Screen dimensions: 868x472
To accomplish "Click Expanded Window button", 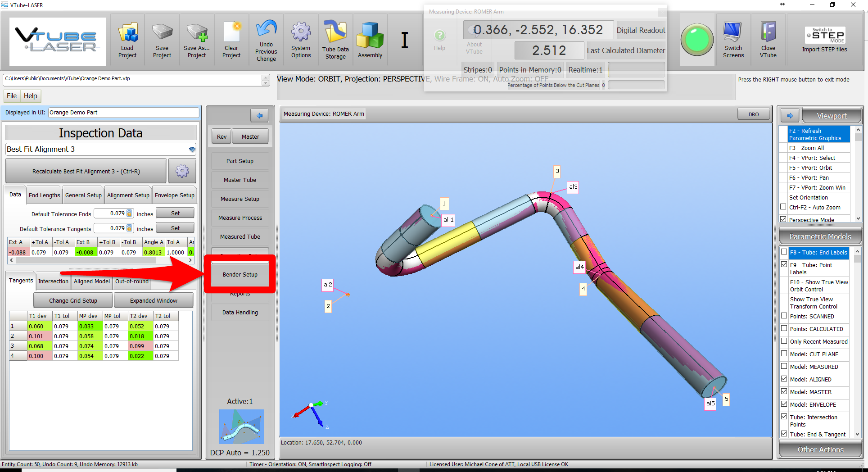I will coord(154,300).
